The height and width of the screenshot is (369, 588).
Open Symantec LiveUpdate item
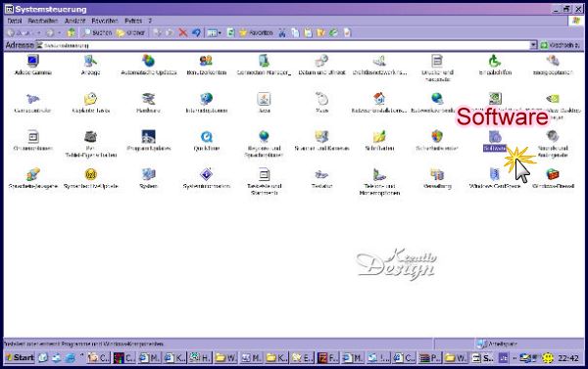point(90,179)
